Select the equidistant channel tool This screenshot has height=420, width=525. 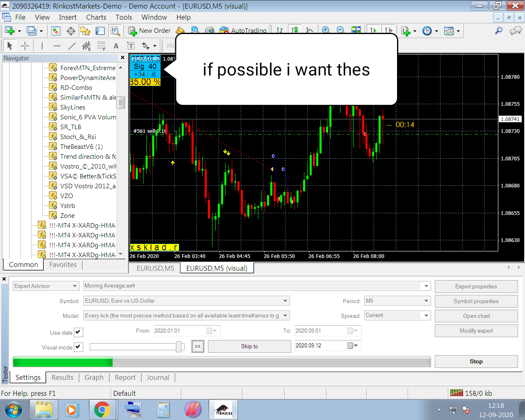pos(86,46)
